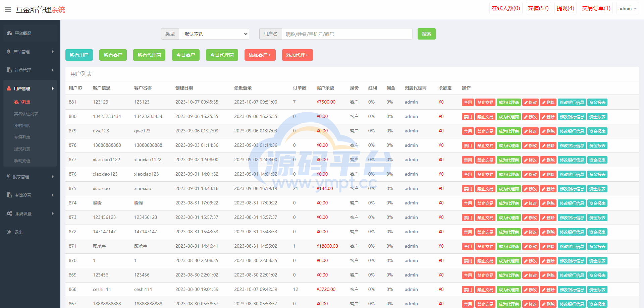The width and height of the screenshot is (644, 308).
Task: Expand 系统设置 menu arrow
Action: (53, 213)
